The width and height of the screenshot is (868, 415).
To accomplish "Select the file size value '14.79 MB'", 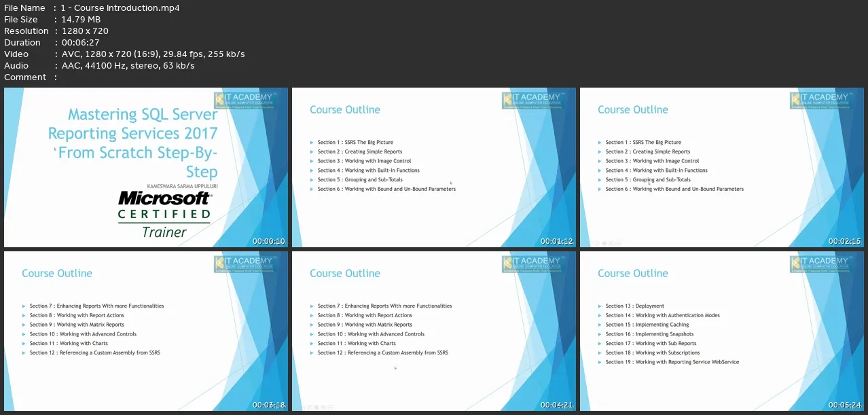I will (81, 19).
